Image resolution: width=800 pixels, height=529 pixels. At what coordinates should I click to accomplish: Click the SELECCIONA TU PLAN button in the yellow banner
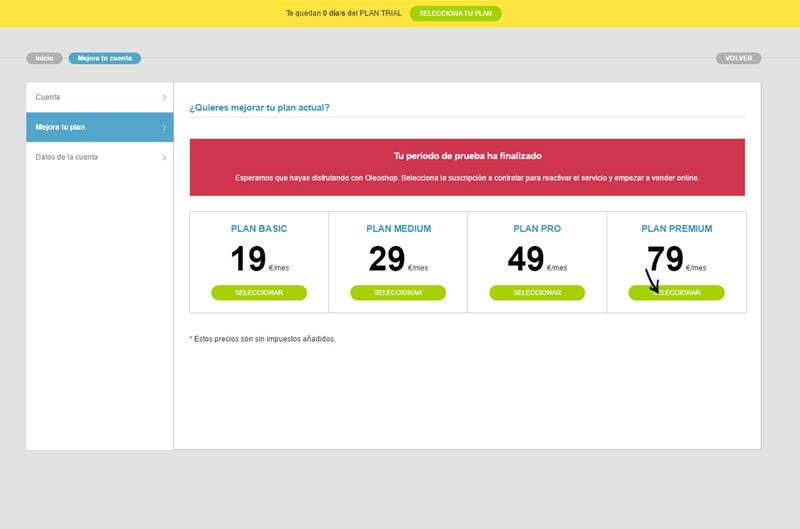[x=455, y=14]
